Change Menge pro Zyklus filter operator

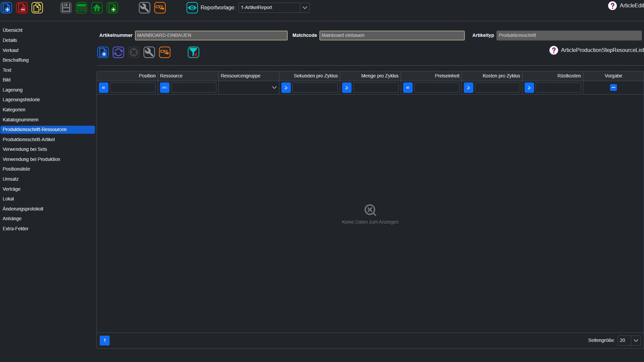347,88
